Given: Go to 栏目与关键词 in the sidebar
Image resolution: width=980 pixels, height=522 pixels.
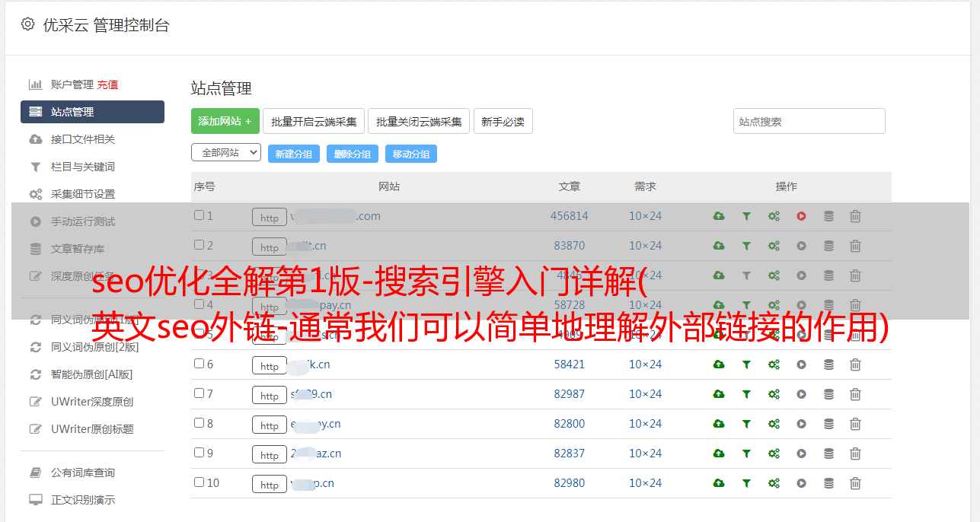Looking at the screenshot, I should 83,167.
